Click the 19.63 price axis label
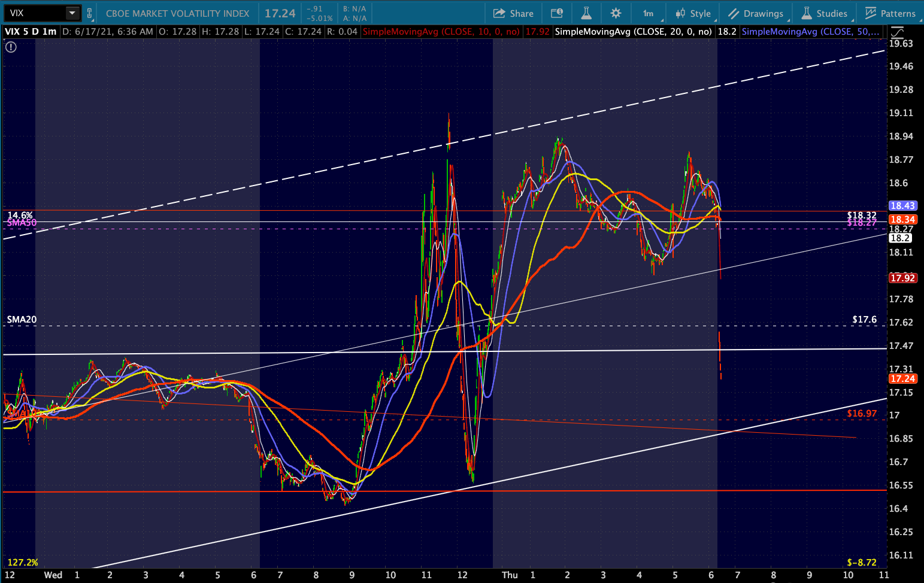924x583 pixels. (x=901, y=43)
